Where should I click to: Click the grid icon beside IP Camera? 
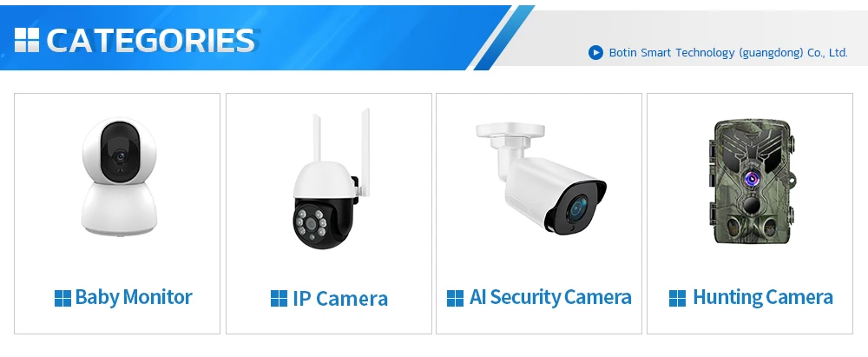click(279, 298)
